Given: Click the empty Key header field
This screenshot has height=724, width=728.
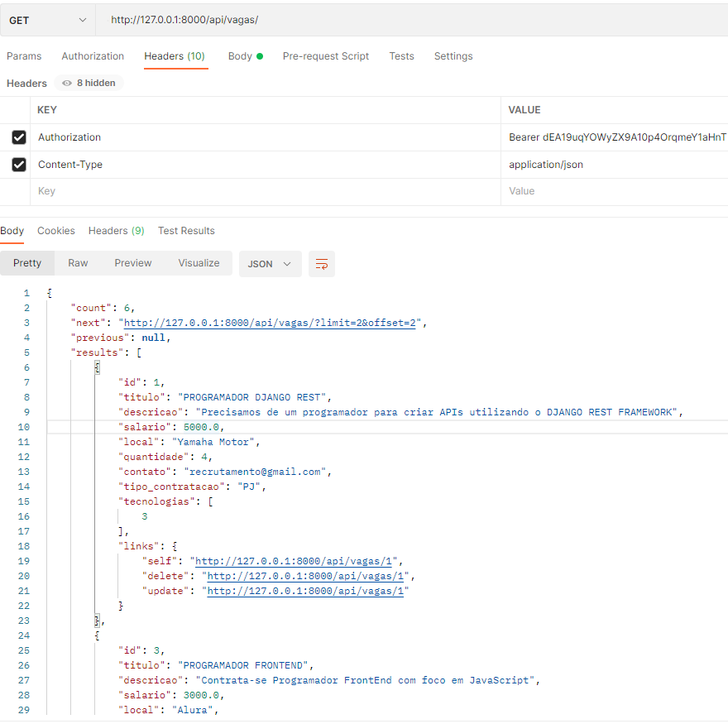Looking at the screenshot, I should 265,191.
